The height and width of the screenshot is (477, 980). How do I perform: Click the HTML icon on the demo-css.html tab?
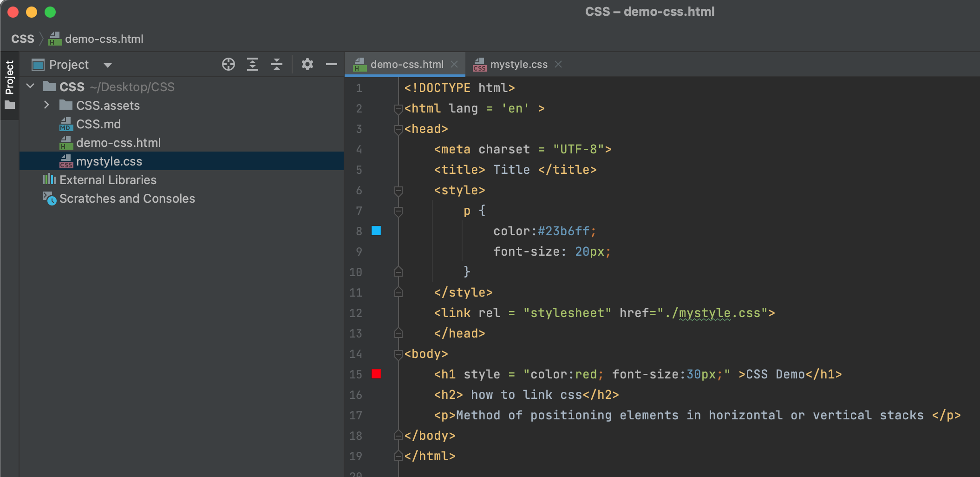[x=358, y=64]
